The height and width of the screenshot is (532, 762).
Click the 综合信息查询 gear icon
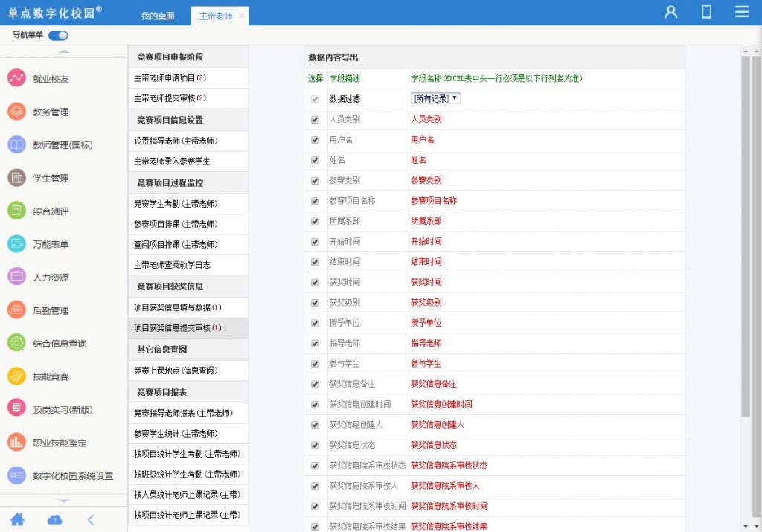pyautogui.click(x=16, y=343)
